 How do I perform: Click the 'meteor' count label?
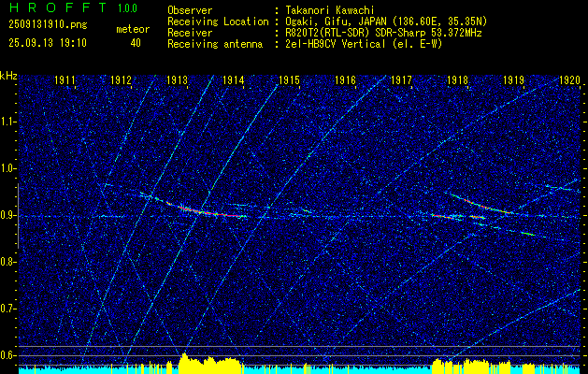[133, 29]
